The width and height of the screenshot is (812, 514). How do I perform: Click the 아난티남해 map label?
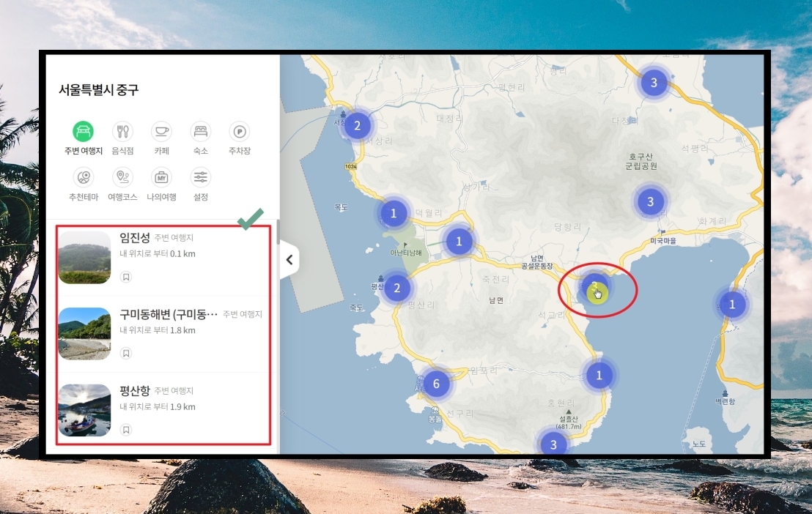(x=406, y=253)
